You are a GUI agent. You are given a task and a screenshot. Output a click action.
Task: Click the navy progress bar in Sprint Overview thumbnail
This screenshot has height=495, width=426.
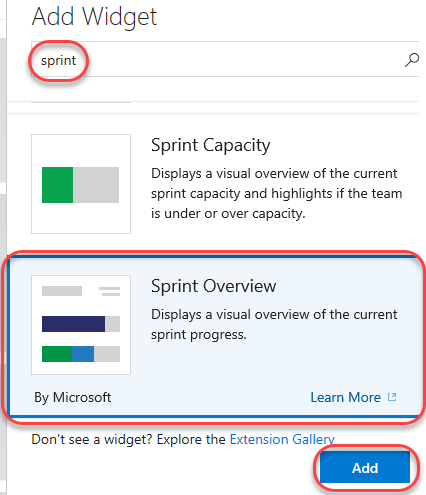point(73,324)
